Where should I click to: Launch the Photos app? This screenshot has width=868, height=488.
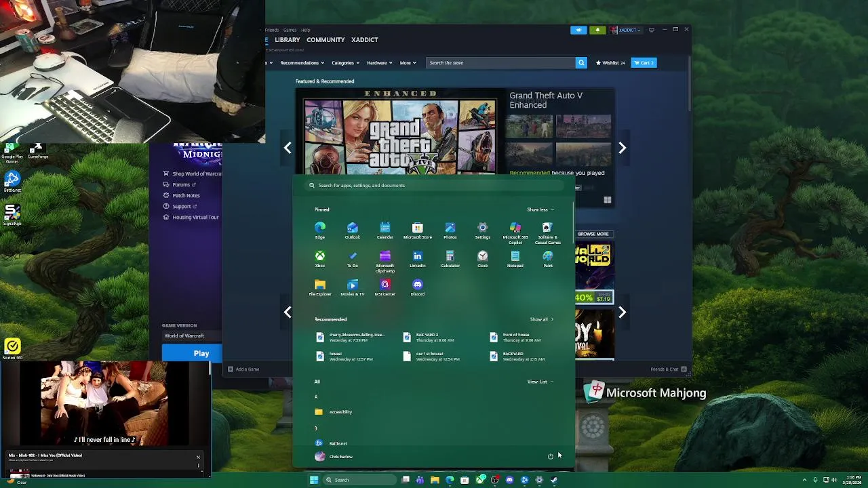[450, 230]
